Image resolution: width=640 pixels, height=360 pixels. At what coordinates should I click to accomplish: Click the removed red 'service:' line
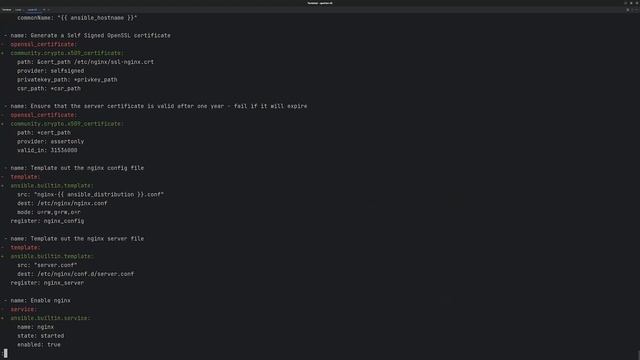[24, 309]
